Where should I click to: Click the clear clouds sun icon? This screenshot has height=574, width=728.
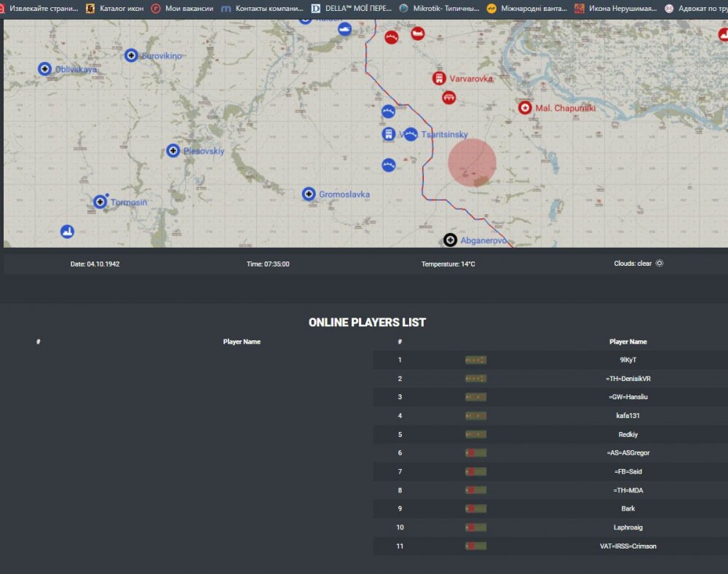660,264
